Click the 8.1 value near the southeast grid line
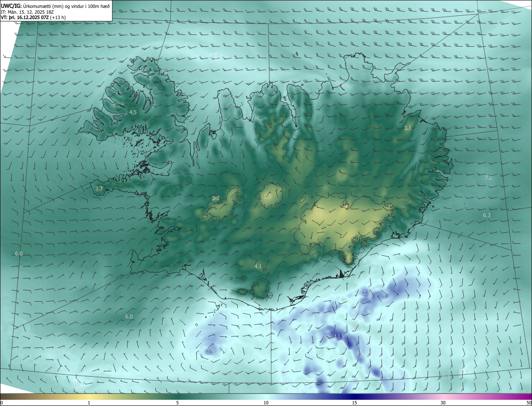532x406 pixels. pyautogui.click(x=446, y=377)
